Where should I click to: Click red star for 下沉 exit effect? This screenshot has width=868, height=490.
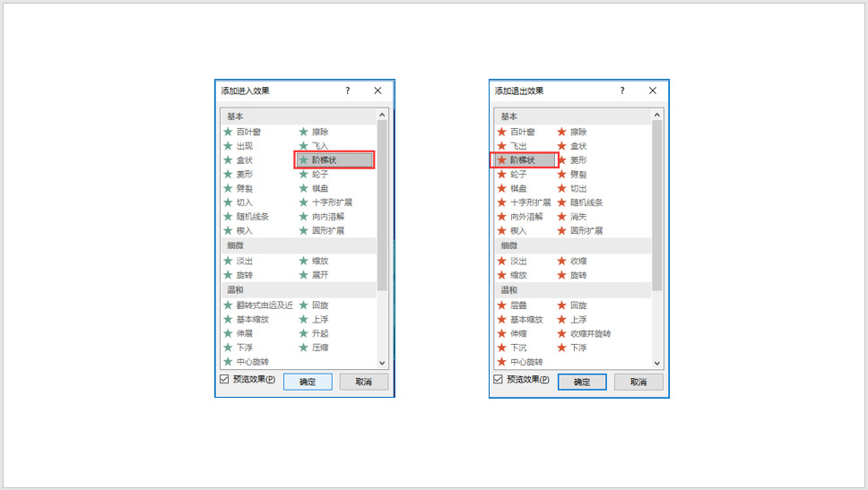(x=501, y=348)
